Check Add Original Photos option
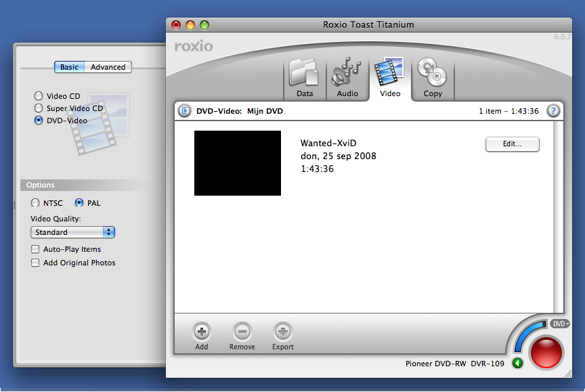585x392 pixels. click(35, 263)
